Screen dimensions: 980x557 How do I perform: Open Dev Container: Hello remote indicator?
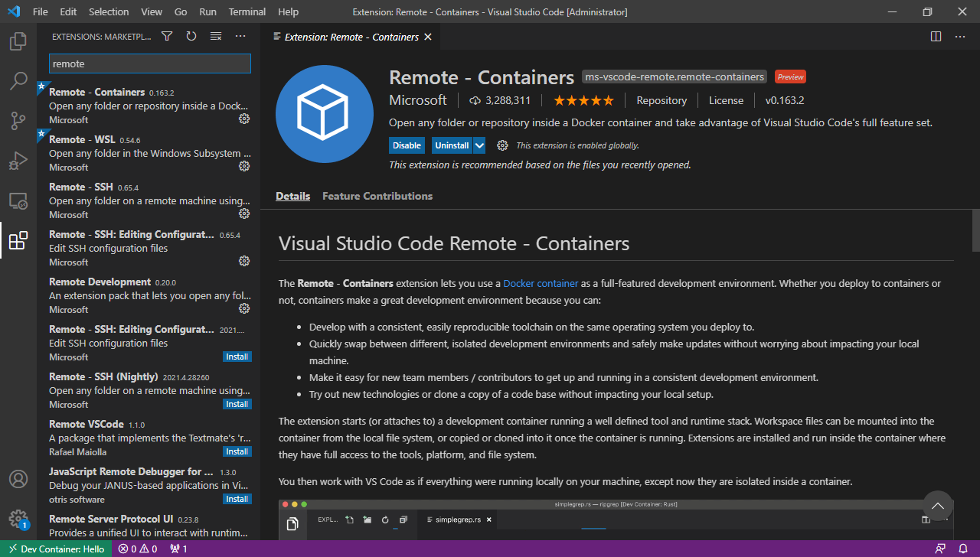point(56,549)
